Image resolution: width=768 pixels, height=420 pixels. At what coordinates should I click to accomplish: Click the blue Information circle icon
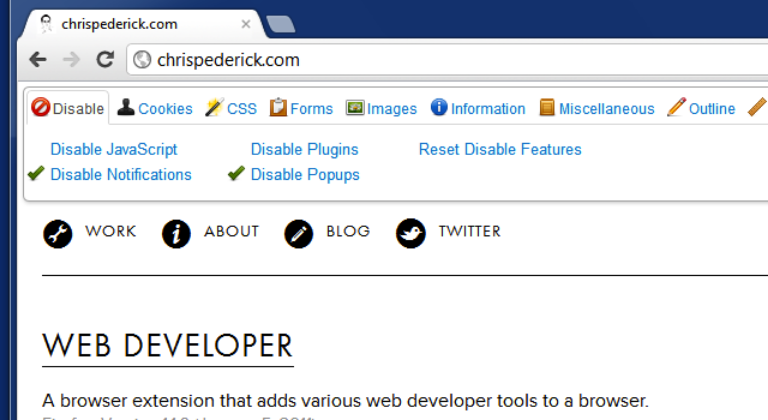(x=439, y=107)
